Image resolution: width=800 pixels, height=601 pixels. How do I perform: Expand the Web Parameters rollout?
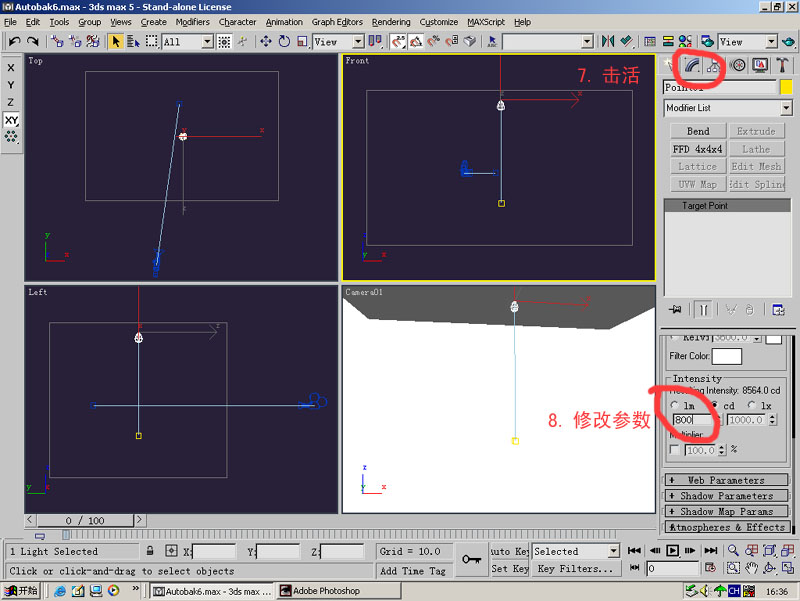[x=727, y=480]
